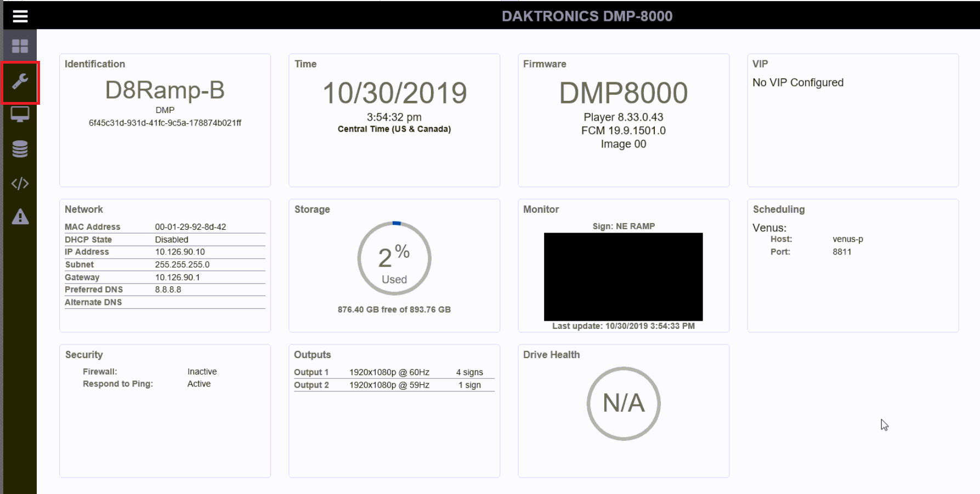The height and width of the screenshot is (494, 980).
Task: Open the code brackets icon
Action: (x=20, y=184)
